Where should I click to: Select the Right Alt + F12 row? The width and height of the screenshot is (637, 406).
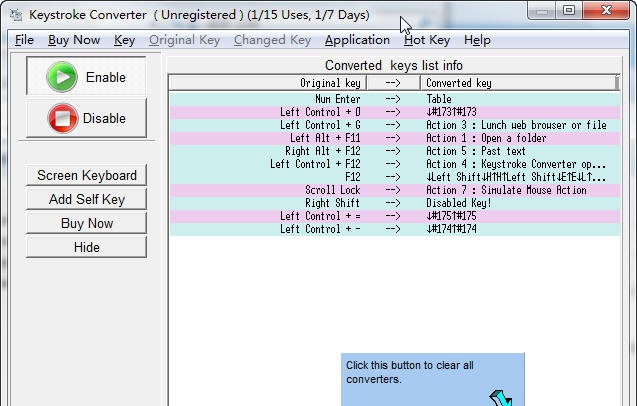394,151
